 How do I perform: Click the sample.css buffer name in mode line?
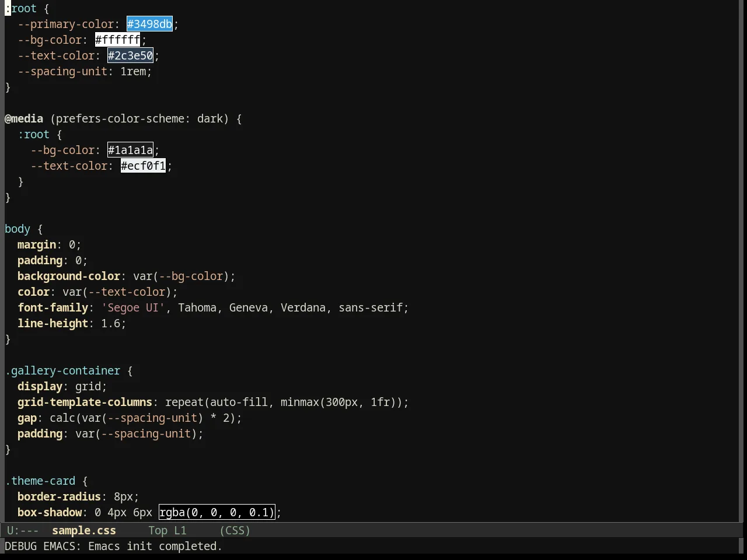coord(84,530)
